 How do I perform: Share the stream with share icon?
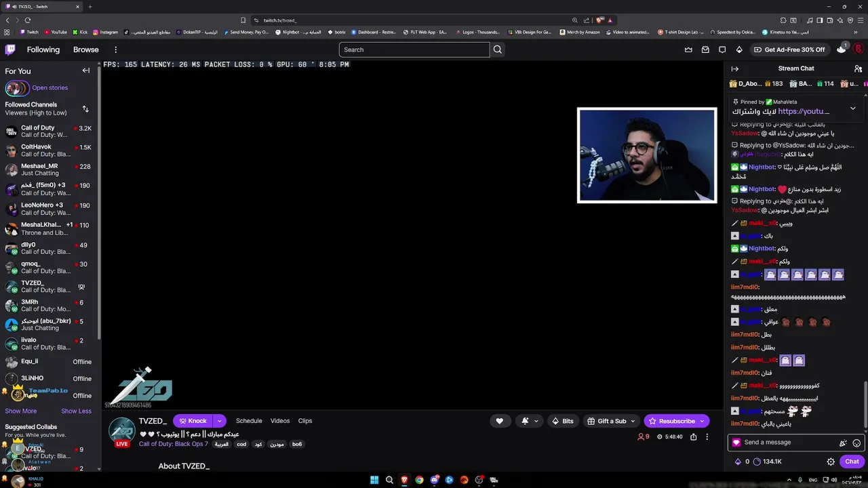(693, 437)
